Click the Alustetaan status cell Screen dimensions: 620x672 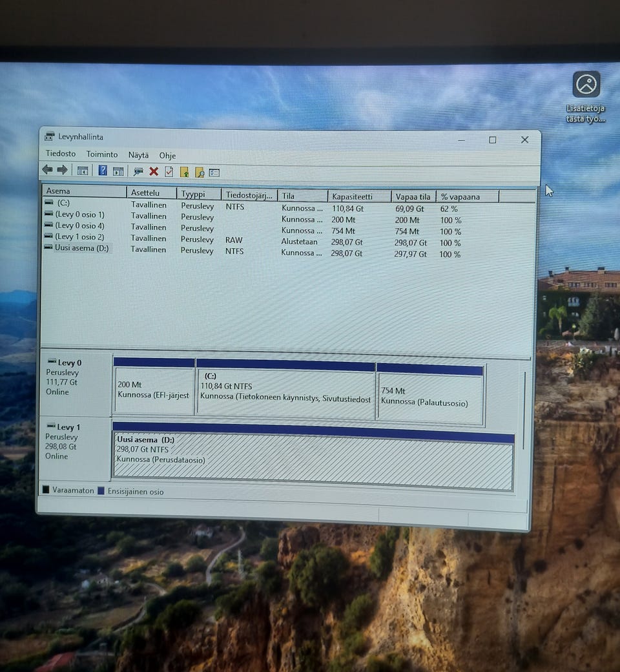pos(299,242)
